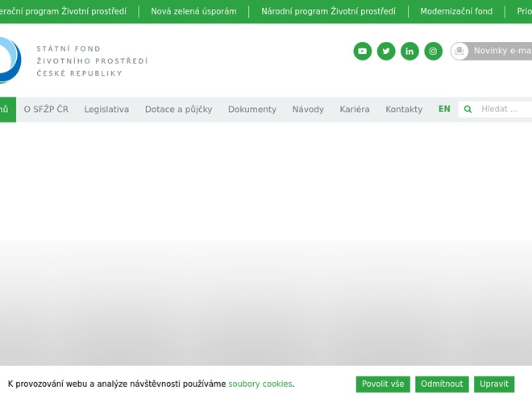Go to the Kariéra page
This screenshot has width=532, height=403.
click(355, 110)
